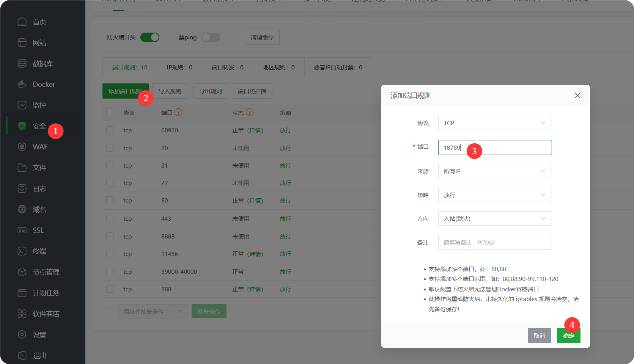Click the port value 11456

tap(170, 254)
